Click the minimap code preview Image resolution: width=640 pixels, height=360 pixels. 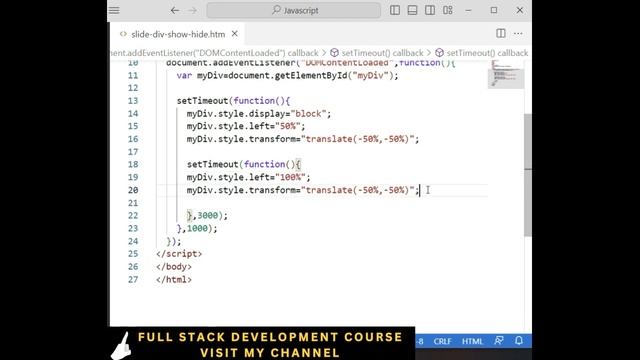coord(506,74)
